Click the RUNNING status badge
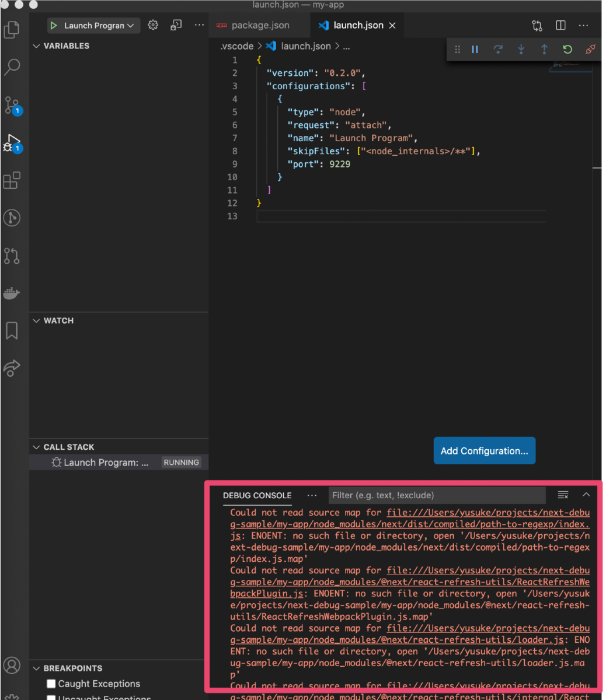This screenshot has width=606, height=700. [181, 463]
